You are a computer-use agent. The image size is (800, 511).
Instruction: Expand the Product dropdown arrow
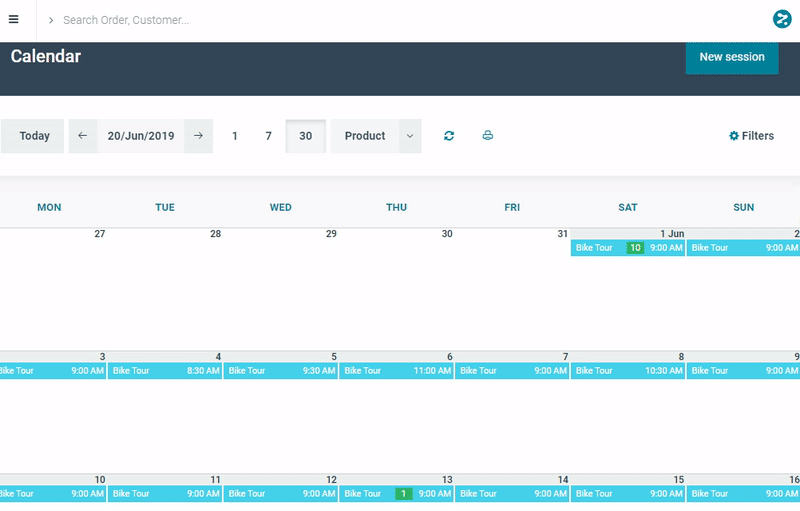410,136
